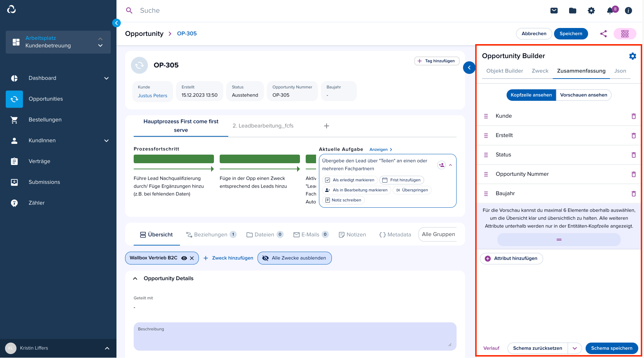Collapse the Opportunity Builder panel arrow
Screen dimensions: 644x358
point(469,67)
